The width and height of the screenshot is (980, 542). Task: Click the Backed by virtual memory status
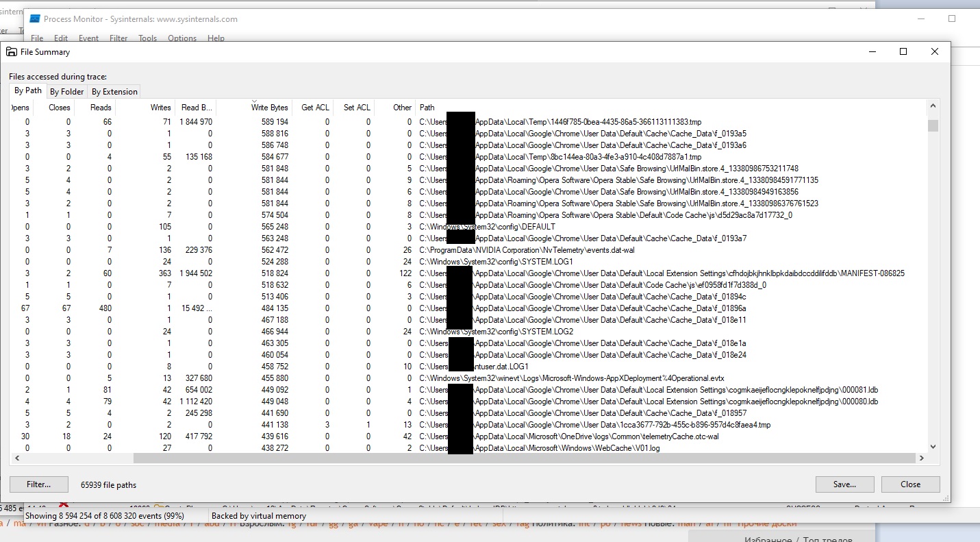point(259,516)
